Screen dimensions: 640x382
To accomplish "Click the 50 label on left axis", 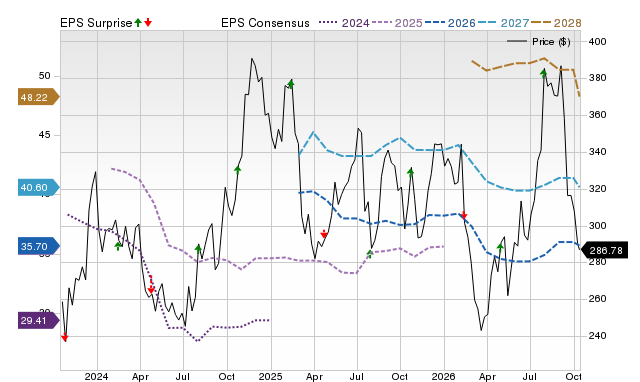I will (44, 76).
